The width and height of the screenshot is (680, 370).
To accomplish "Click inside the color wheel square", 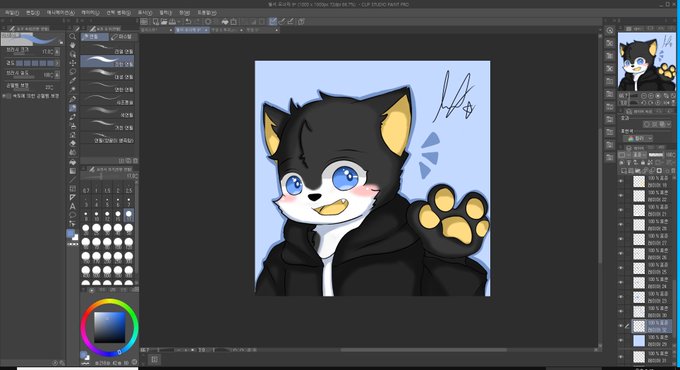I will click(110, 327).
